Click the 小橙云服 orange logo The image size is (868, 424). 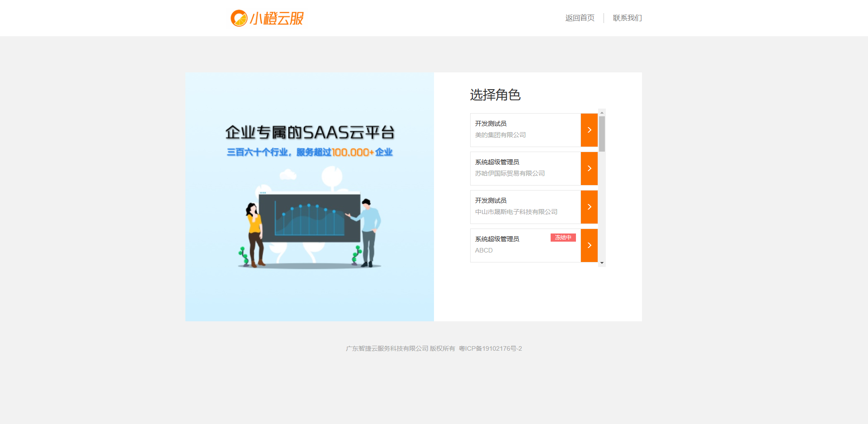267,18
